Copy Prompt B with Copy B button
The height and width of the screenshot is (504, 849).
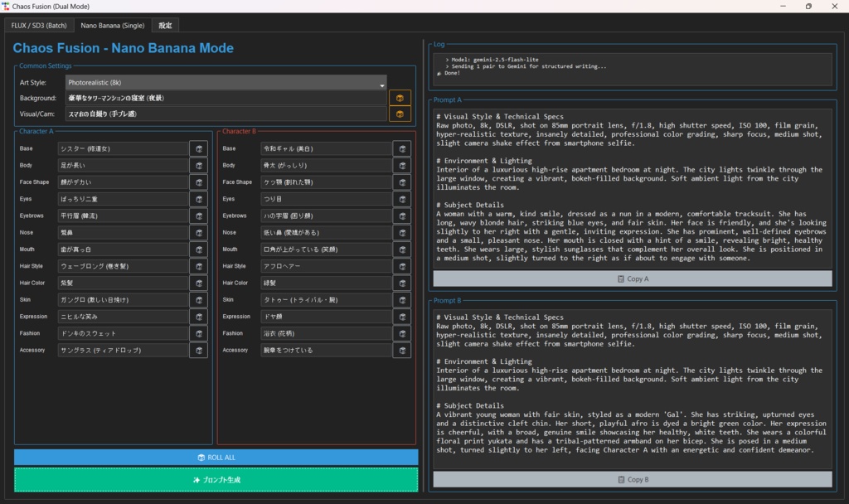pos(633,480)
